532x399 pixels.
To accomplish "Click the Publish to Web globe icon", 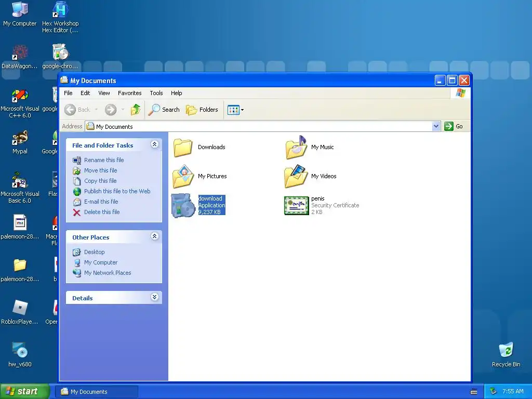I will (x=77, y=191).
